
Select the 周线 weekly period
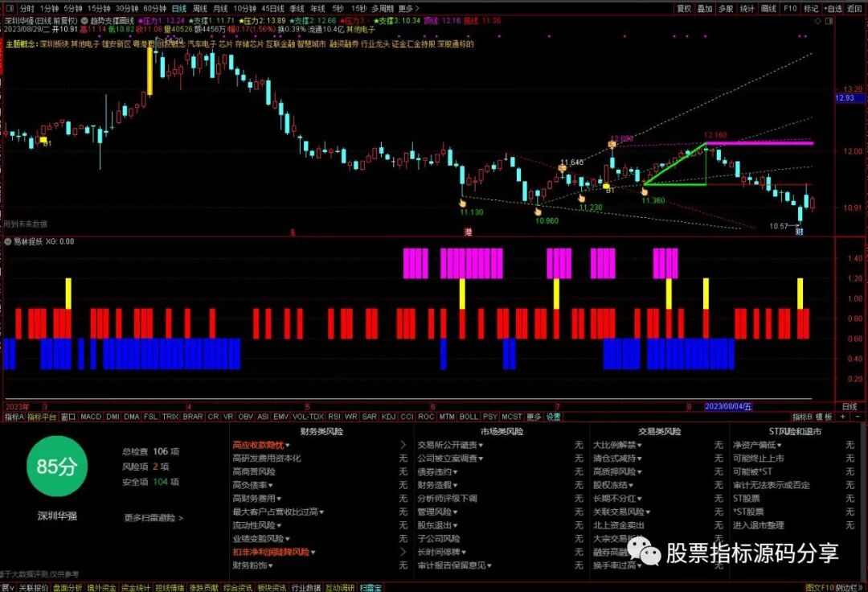pyautogui.click(x=200, y=8)
